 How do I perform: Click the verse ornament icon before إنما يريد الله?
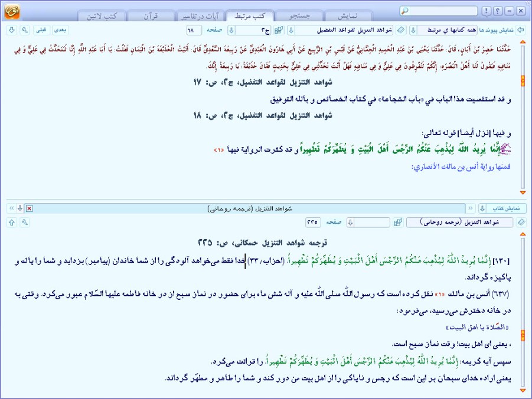[505, 149]
